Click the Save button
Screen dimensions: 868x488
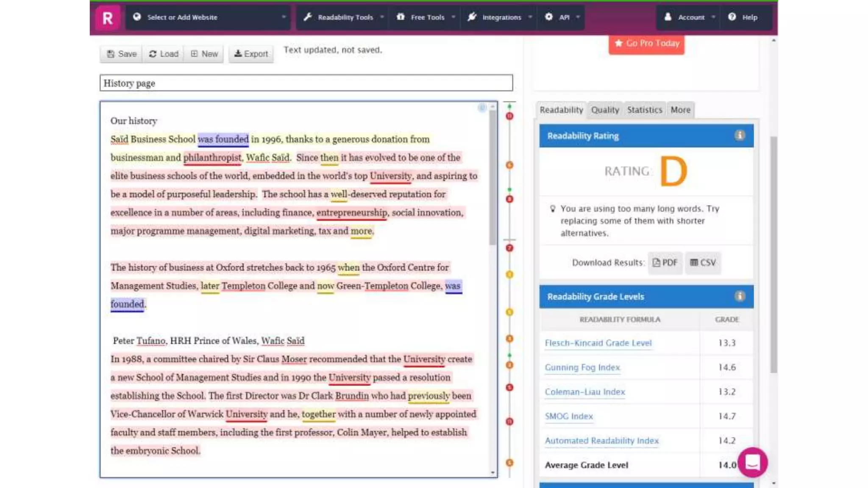pyautogui.click(x=122, y=54)
